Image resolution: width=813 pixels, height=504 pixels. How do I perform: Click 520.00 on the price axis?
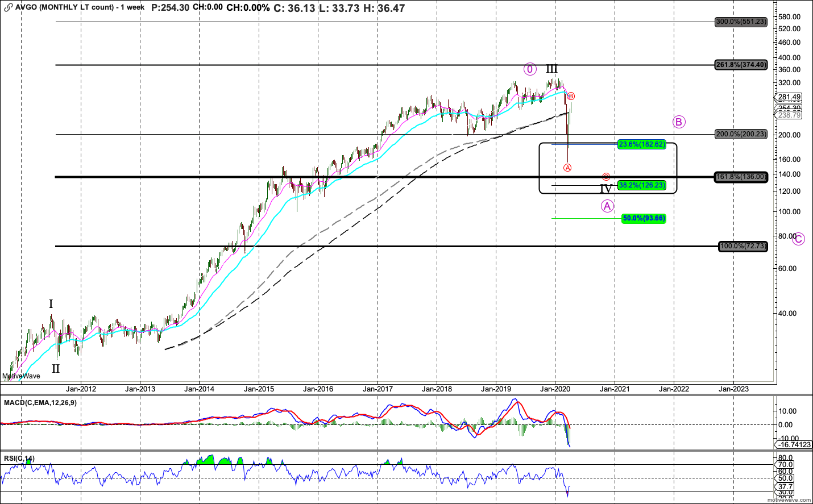coord(790,28)
